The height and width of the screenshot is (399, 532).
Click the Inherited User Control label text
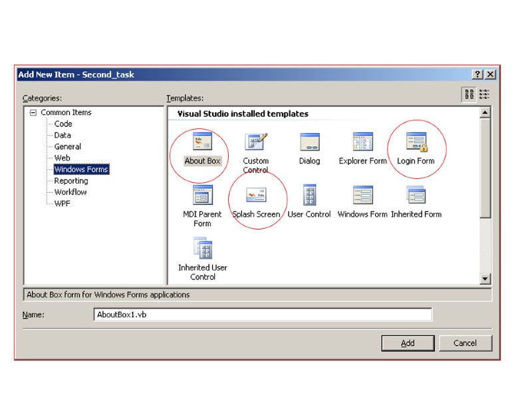point(203,272)
